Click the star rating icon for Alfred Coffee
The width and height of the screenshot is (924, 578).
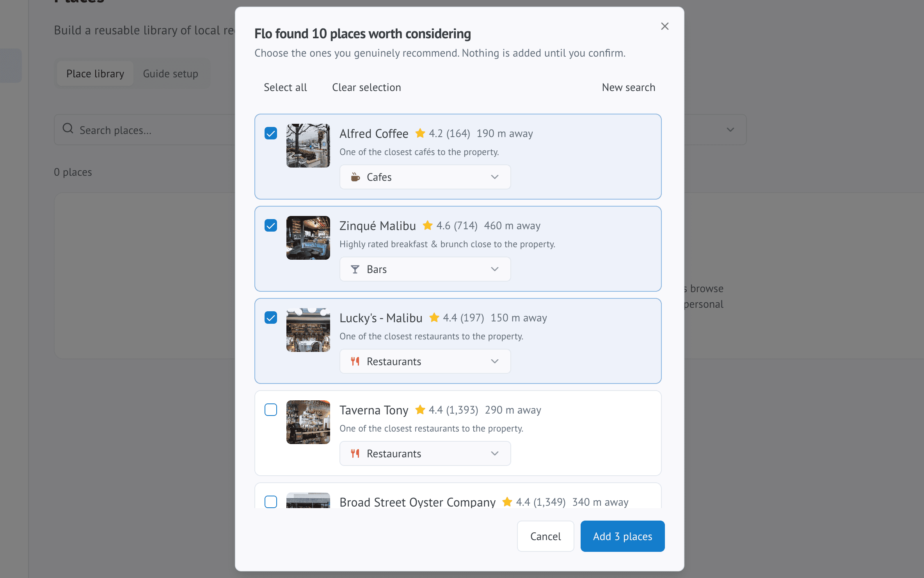tap(420, 133)
